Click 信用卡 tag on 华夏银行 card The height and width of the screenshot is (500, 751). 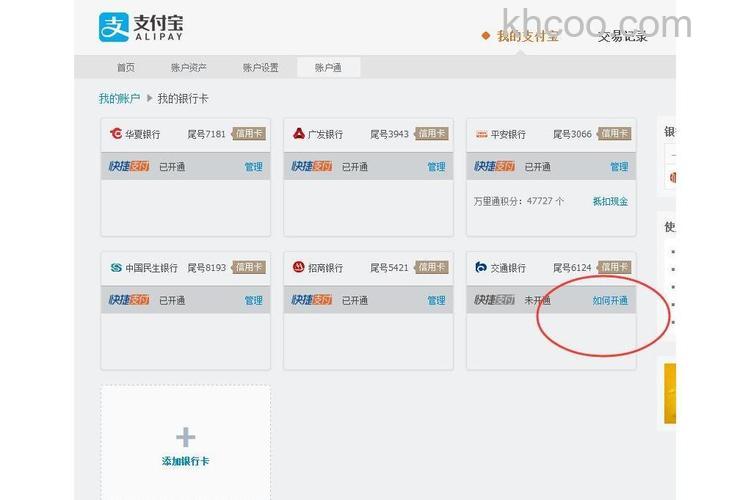click(x=249, y=134)
